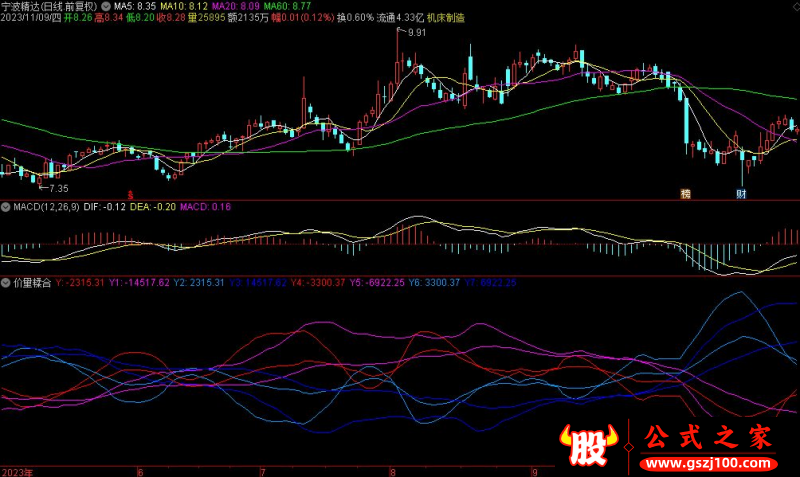Click the 7.35 low price label
The width and height of the screenshot is (800, 477).
[x=58, y=188]
